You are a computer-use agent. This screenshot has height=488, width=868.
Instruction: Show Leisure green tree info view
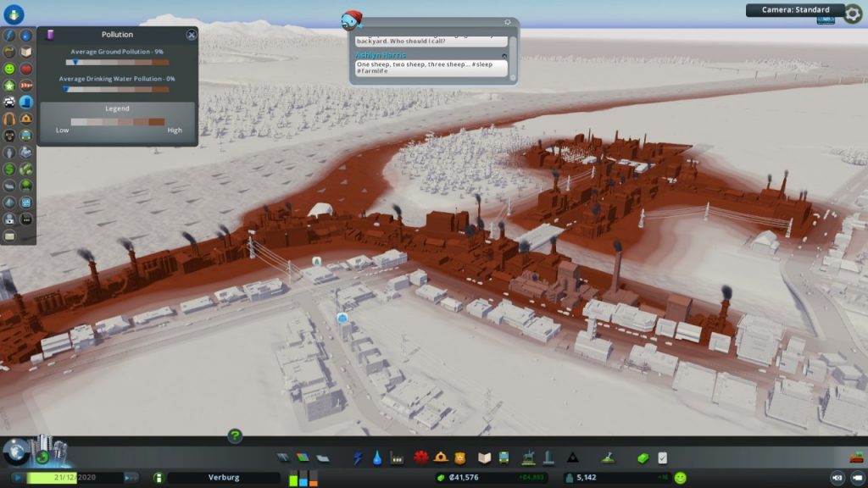tap(26, 186)
